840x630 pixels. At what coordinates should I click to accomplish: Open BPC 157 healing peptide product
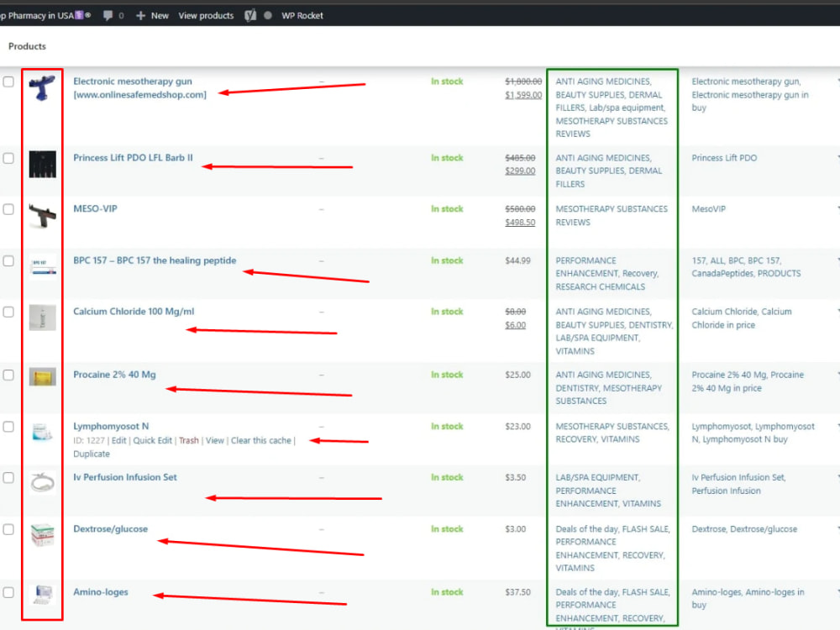155,260
